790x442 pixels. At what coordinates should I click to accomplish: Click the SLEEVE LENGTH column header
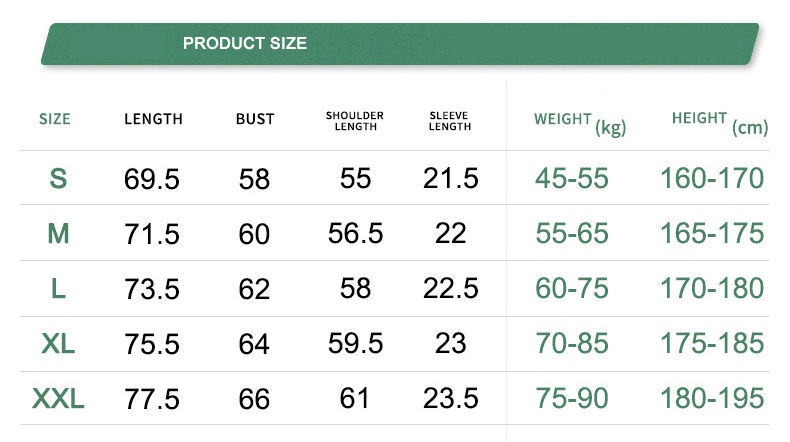[x=450, y=121]
